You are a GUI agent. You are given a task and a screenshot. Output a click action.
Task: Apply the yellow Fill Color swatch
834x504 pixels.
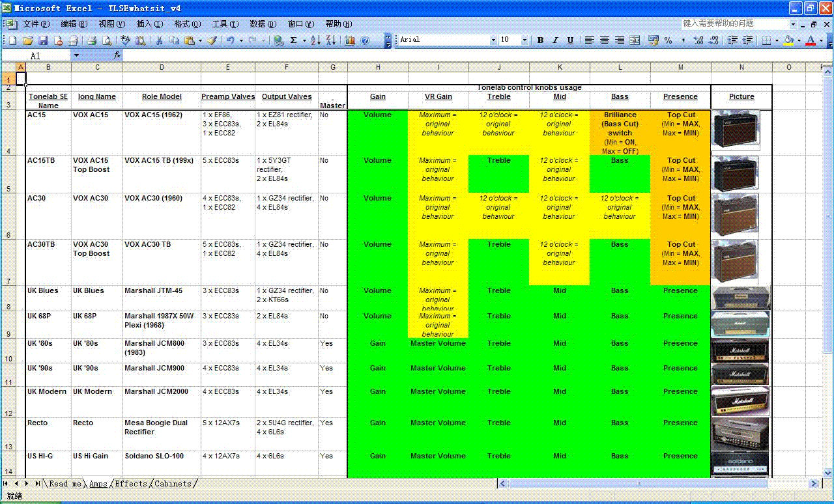coord(789,40)
